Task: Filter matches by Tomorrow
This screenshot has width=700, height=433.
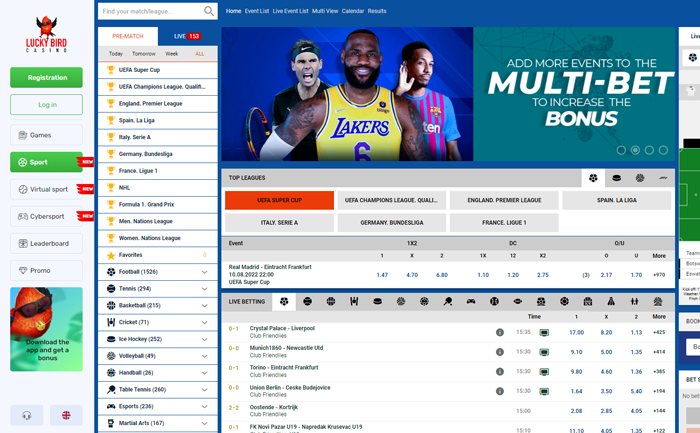Action: (x=144, y=54)
